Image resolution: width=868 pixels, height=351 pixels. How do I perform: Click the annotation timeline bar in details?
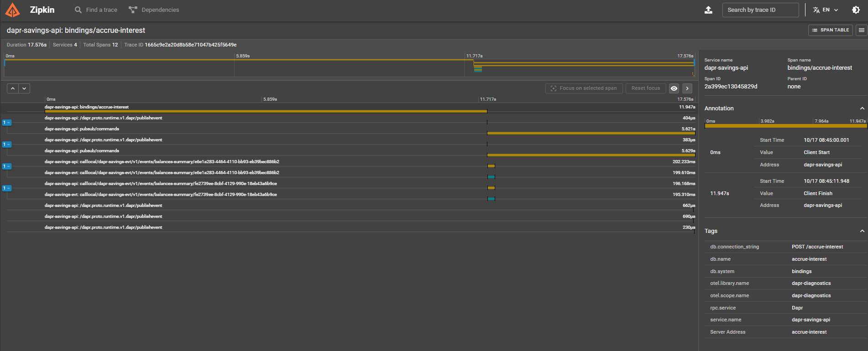tap(785, 126)
